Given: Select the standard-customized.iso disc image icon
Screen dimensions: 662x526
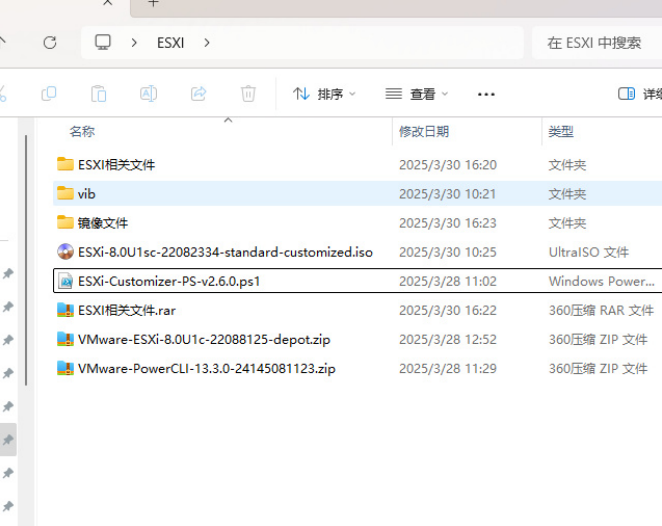Looking at the screenshot, I should click(66, 252).
